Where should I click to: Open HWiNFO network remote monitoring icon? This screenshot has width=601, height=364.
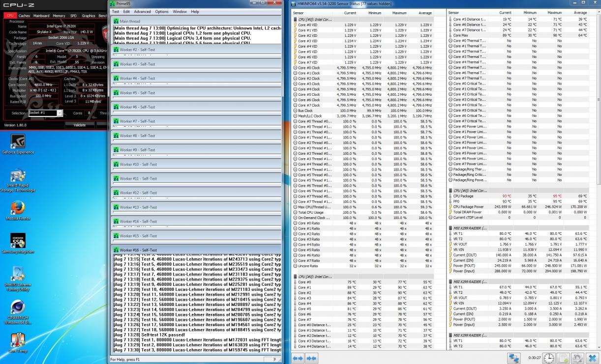click(x=514, y=358)
